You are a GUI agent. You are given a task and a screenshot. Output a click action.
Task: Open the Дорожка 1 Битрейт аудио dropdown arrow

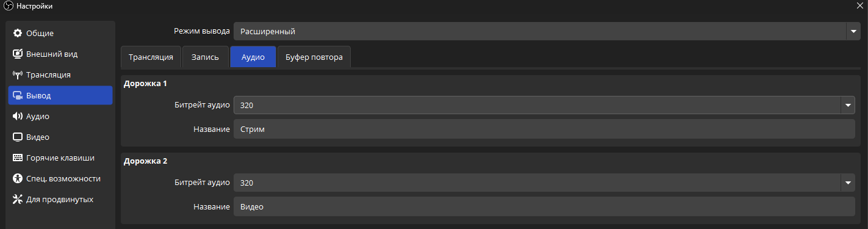(848, 105)
